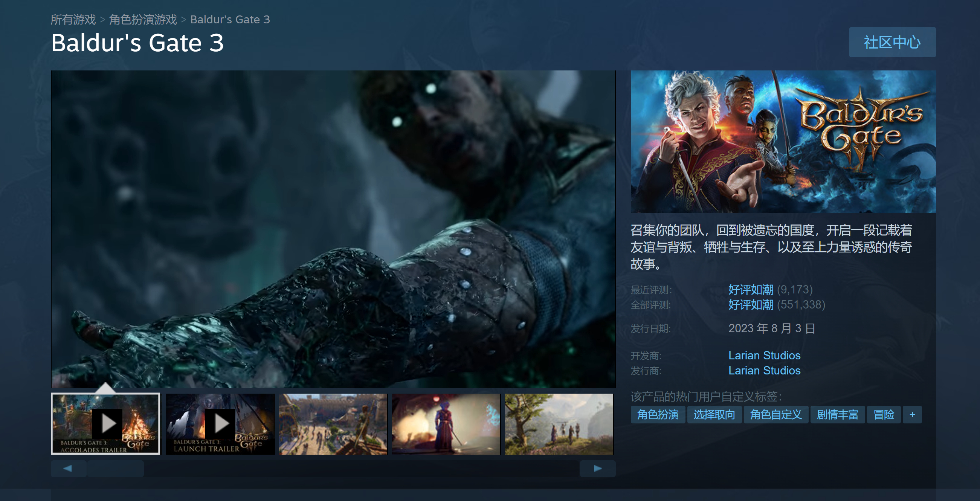This screenshot has height=501, width=980.
Task: Play the Launch Trailer thumbnail
Action: 220,424
